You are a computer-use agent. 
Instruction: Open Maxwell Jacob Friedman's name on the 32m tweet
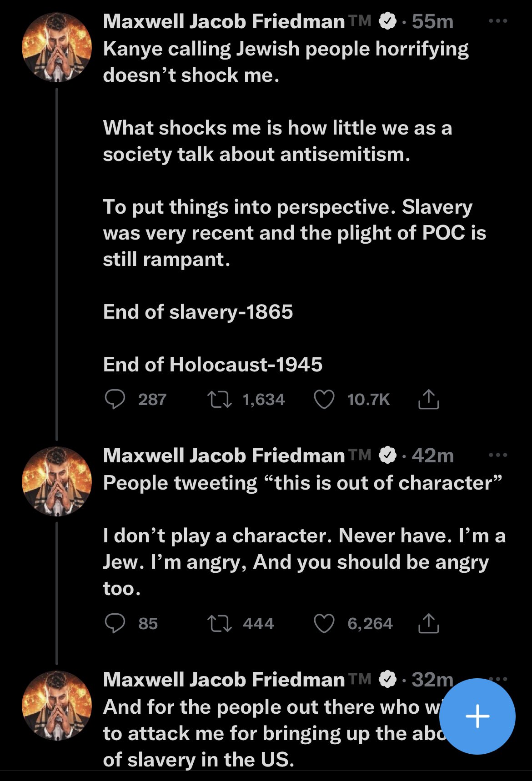(224, 680)
